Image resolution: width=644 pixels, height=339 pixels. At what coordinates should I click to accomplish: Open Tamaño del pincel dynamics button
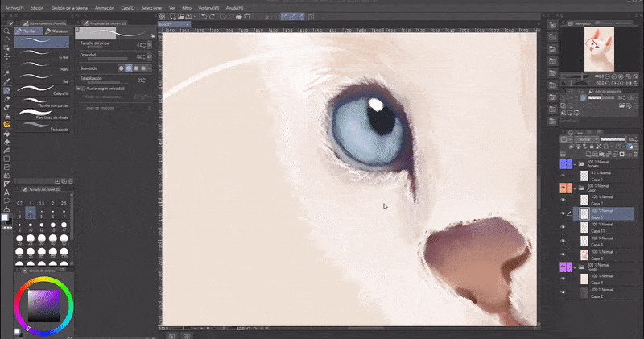[x=150, y=45]
